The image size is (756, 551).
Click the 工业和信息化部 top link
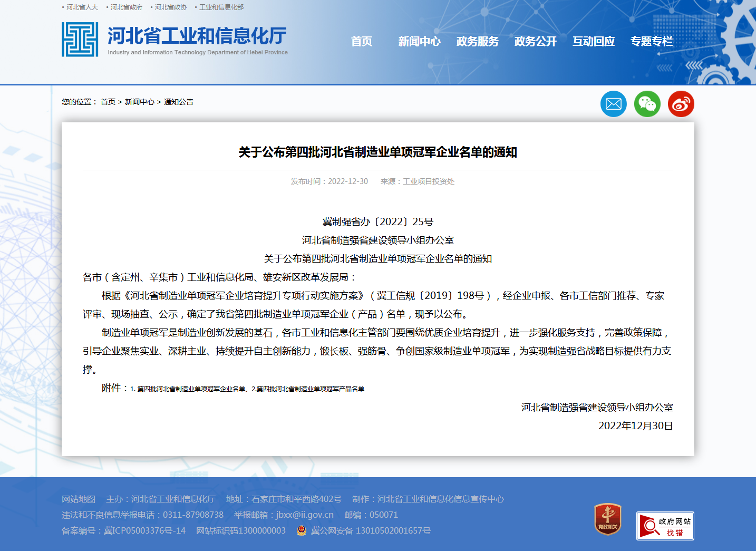[x=221, y=7]
